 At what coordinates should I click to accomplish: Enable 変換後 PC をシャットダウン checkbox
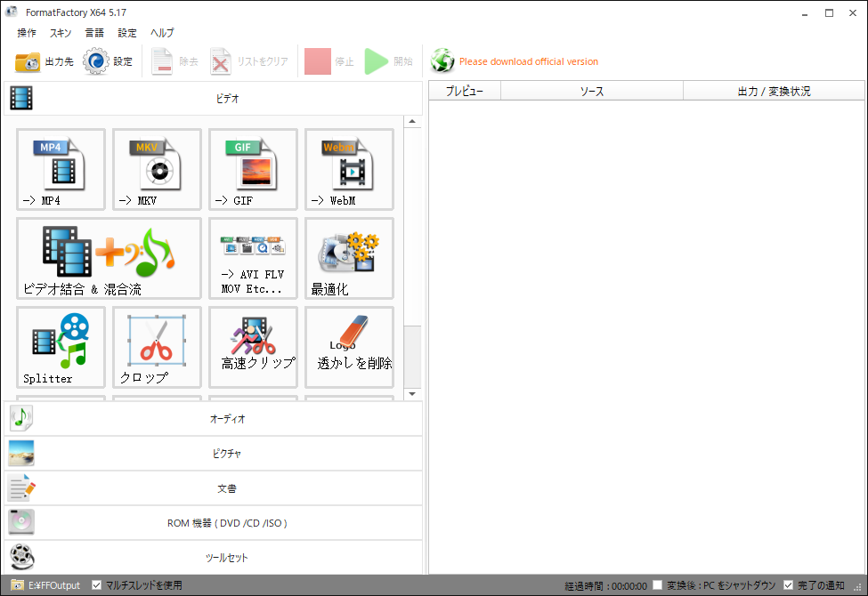point(658,585)
